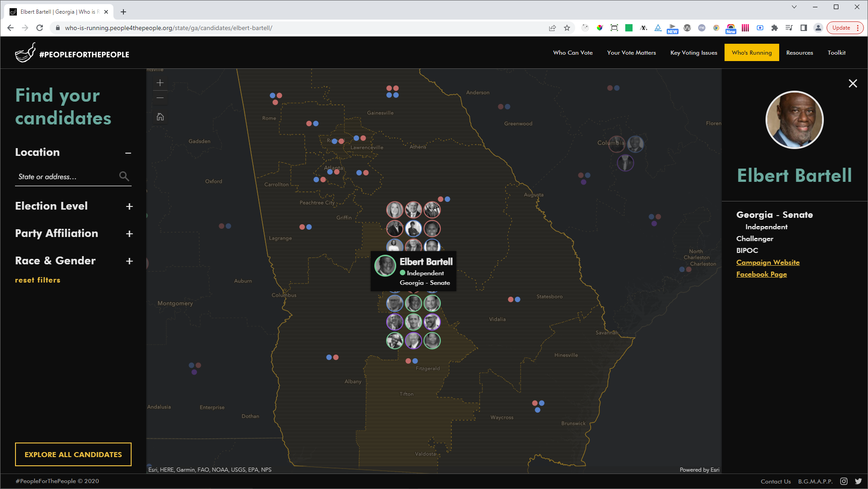Click the location search magnifier icon

124,176
